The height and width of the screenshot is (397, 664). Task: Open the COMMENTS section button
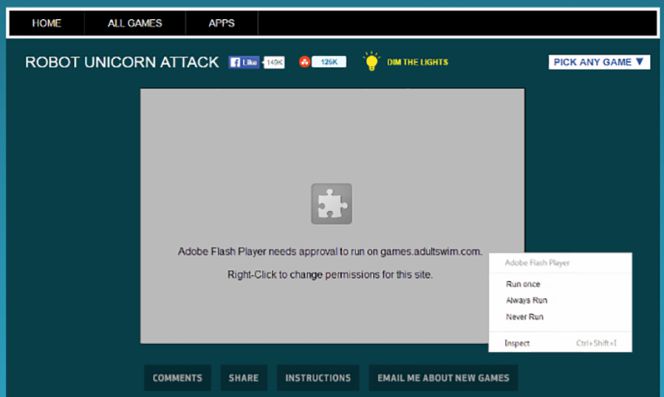coord(177,378)
